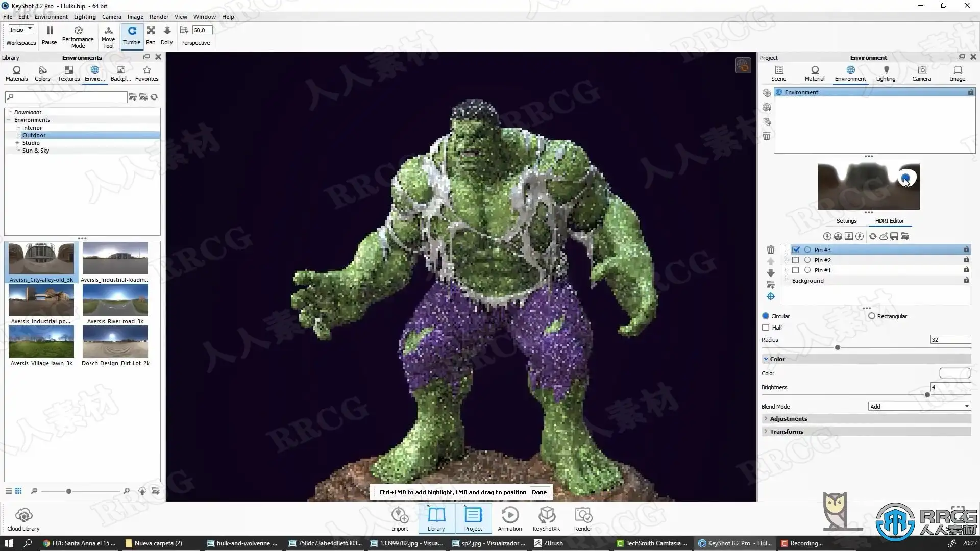Click the Radius slider handle
Viewport: 980px width, 551px height.
tap(838, 347)
